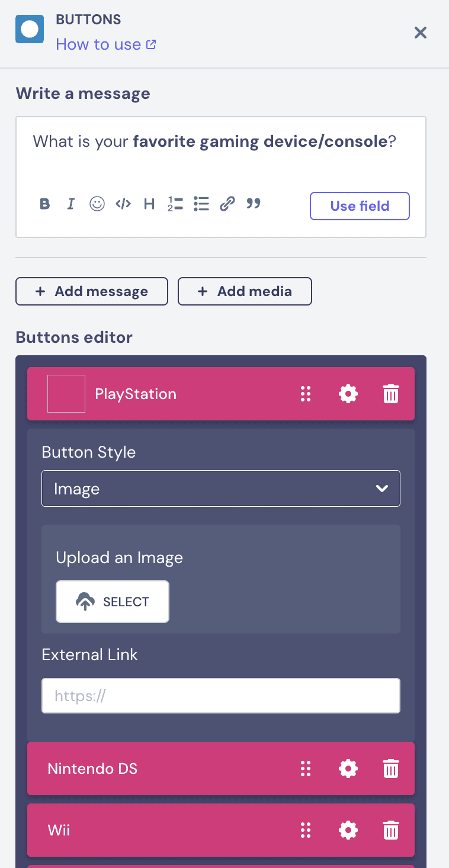Delete the PlayStation button
The height and width of the screenshot is (868, 449).
coord(391,394)
